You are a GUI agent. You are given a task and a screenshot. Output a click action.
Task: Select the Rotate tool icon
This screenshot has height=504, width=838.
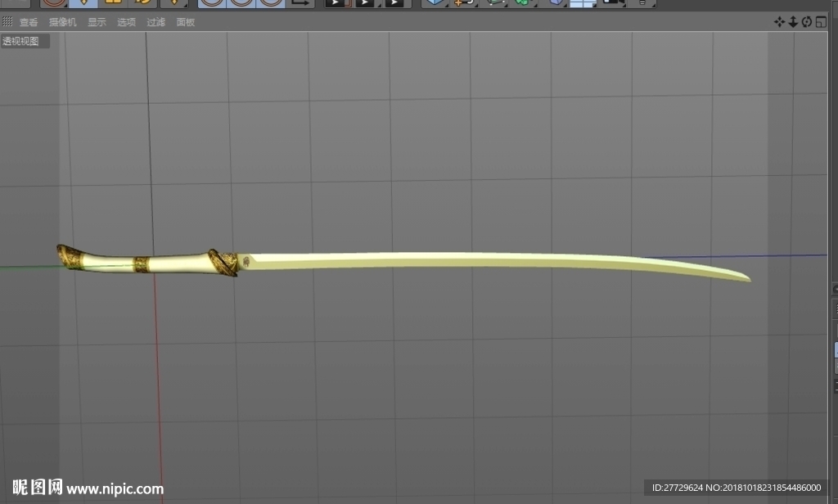(x=143, y=3)
